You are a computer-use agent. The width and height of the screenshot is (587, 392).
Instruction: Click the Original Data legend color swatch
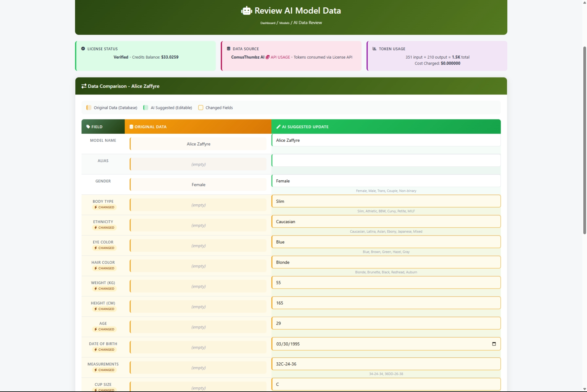(89, 108)
